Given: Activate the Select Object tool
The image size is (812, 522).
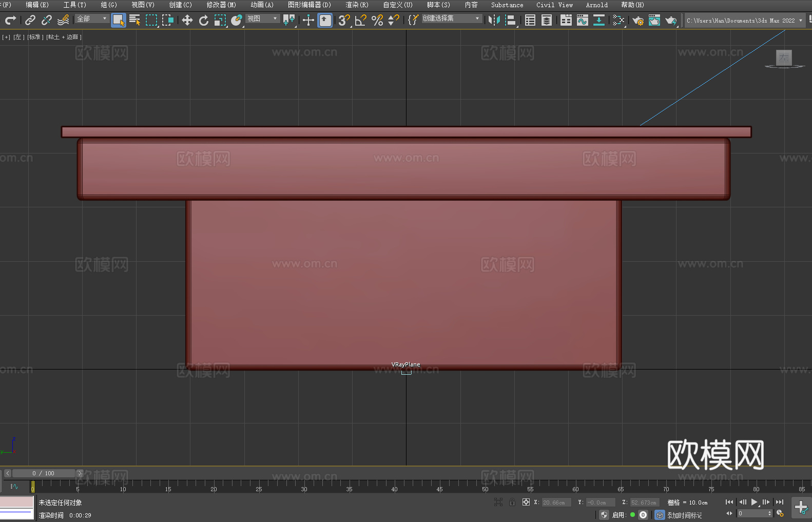Looking at the screenshot, I should 119,20.
